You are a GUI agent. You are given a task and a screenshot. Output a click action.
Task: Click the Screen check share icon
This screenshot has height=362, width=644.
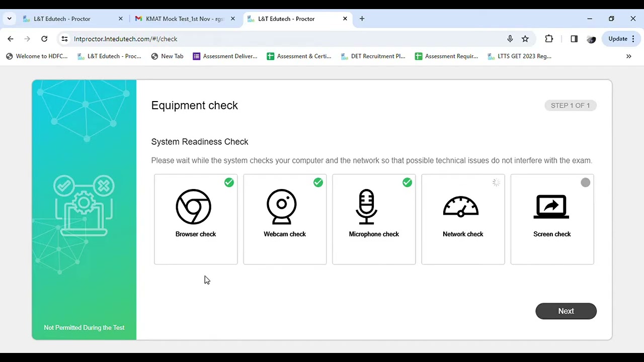click(x=551, y=207)
